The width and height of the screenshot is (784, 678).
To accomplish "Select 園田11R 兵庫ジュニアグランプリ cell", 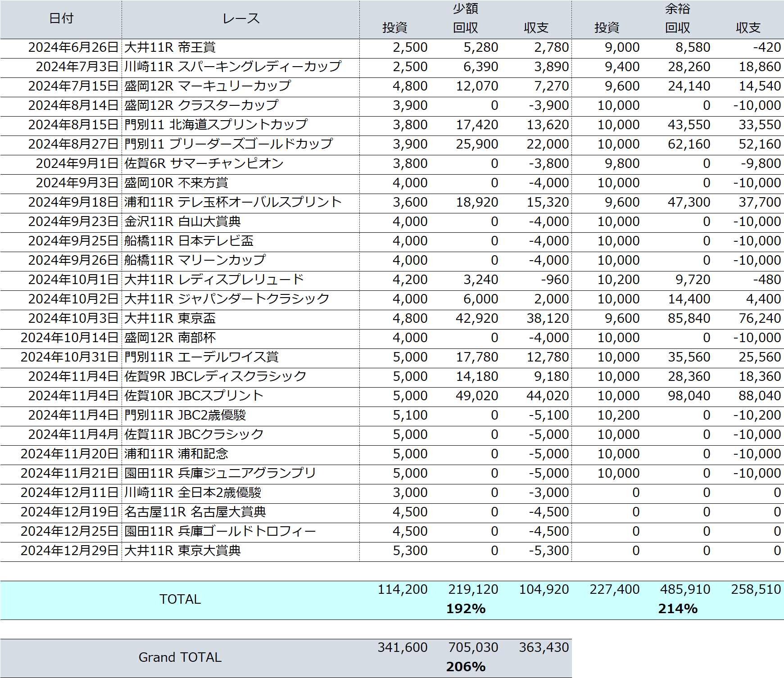I will click(x=220, y=473).
